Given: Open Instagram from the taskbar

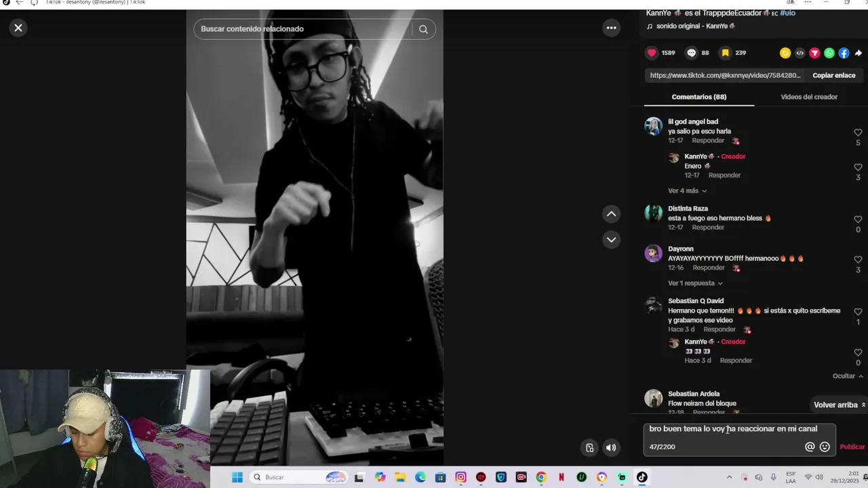Looking at the screenshot, I should pyautogui.click(x=461, y=477).
